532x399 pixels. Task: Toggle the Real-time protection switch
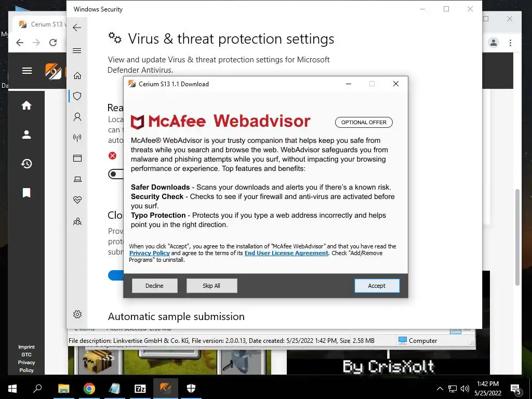pos(116,174)
